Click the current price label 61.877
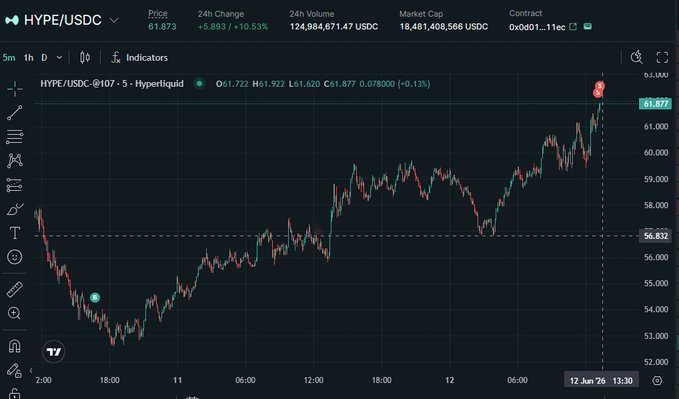This screenshot has height=399, width=679. pyautogui.click(x=655, y=104)
